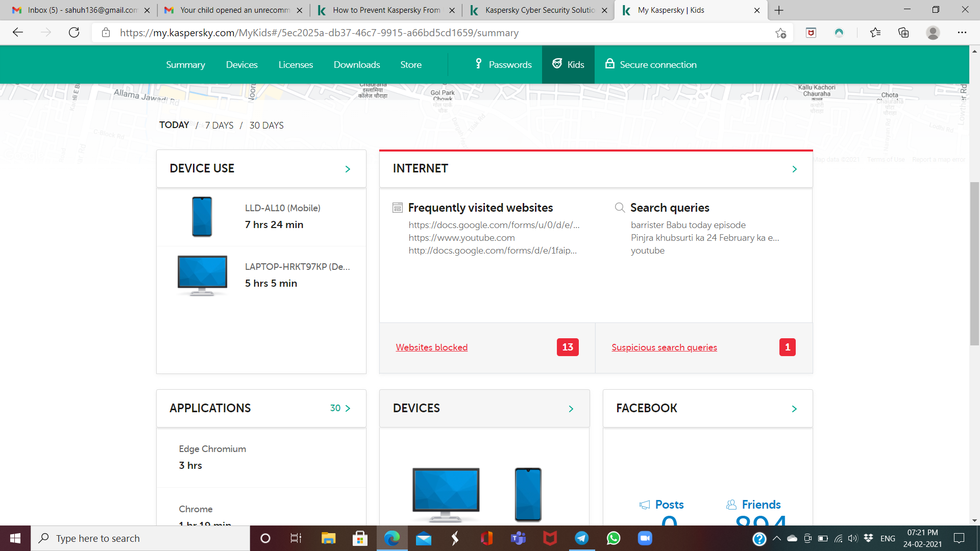Open browser Collections icon
The image size is (980, 551).
tap(903, 33)
